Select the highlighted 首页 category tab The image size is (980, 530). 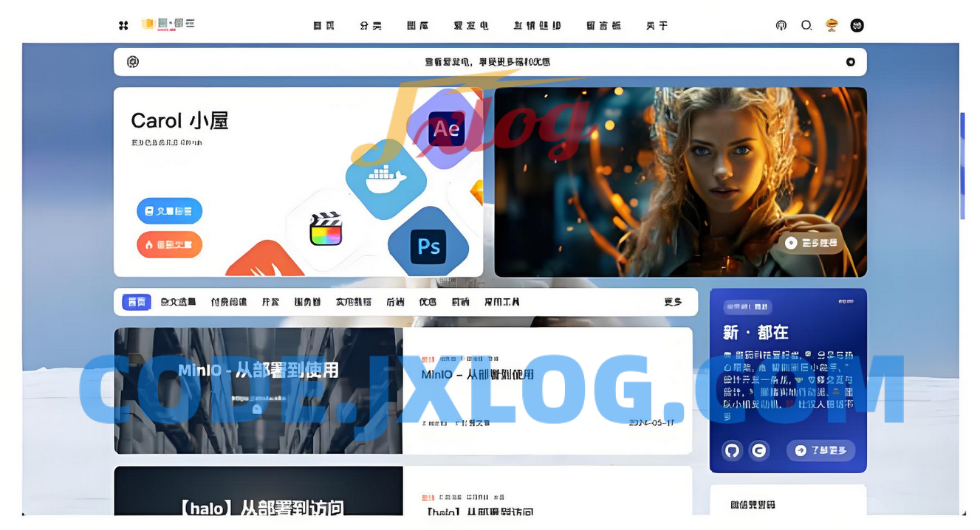(137, 302)
